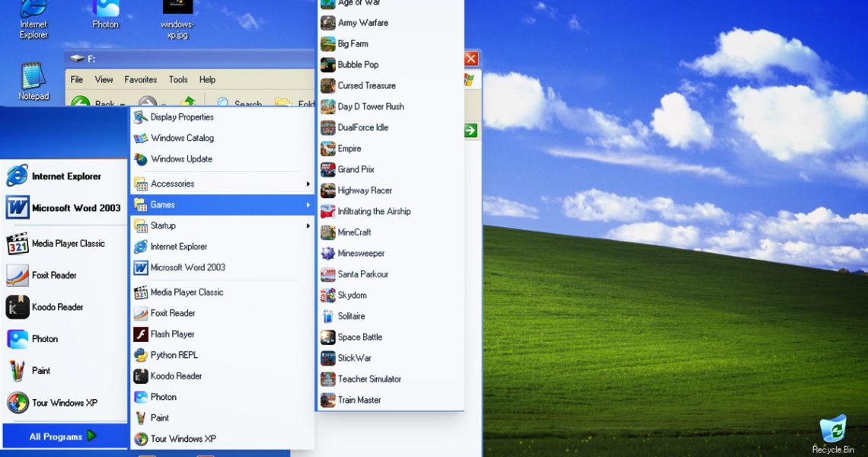
Task: Launch Windows Update entry
Action: point(222,159)
